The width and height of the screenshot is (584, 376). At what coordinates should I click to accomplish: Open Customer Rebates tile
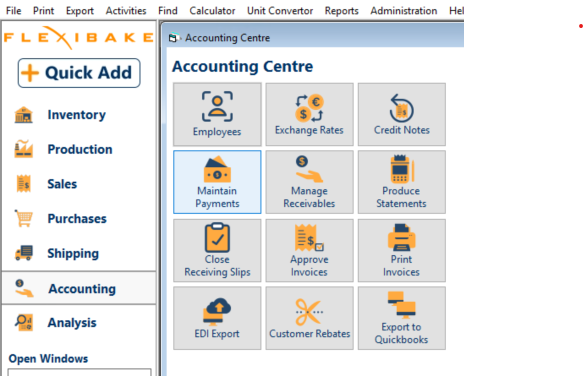(310, 318)
